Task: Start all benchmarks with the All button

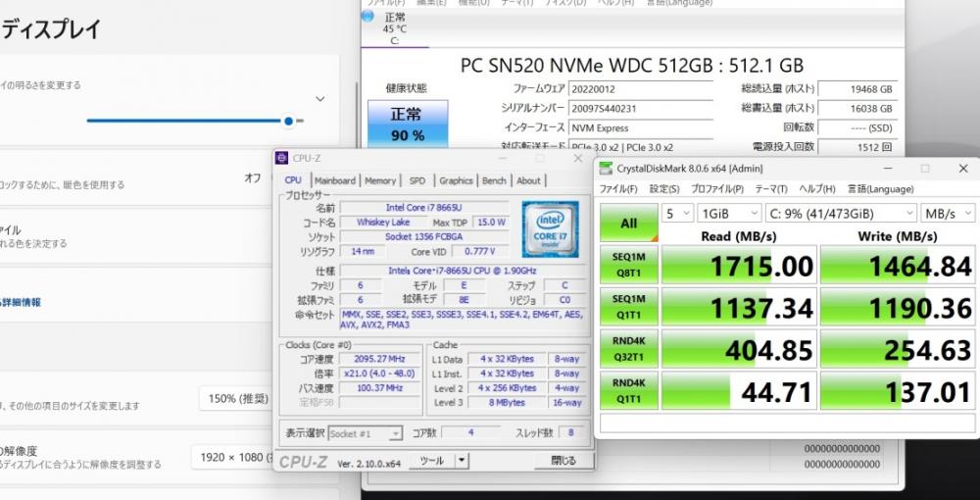Action: pos(629,224)
